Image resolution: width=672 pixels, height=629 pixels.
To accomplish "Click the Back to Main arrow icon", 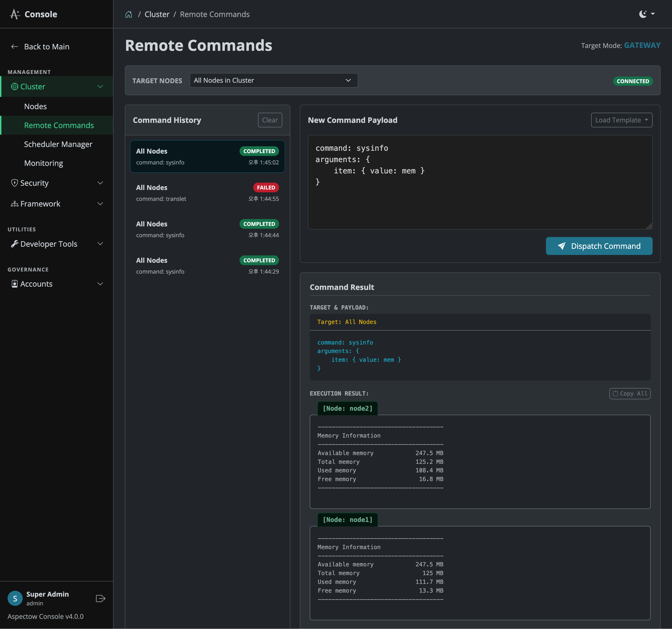I will point(14,47).
